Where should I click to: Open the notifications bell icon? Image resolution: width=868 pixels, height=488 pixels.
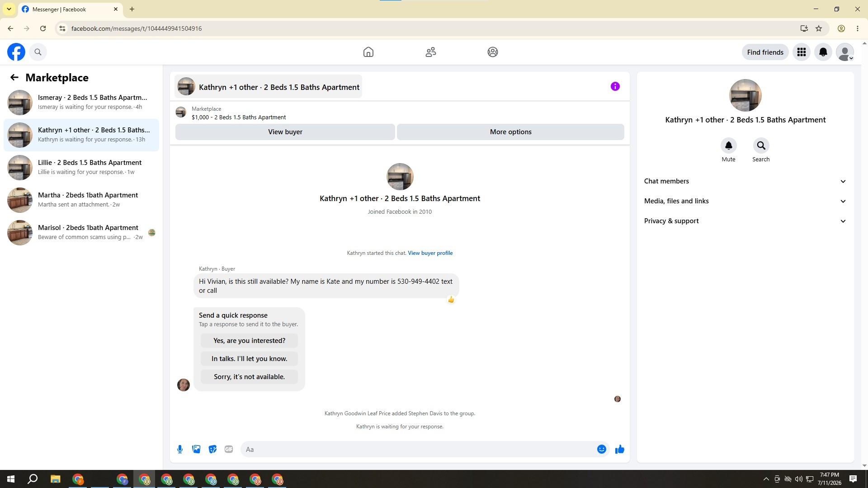(x=823, y=52)
